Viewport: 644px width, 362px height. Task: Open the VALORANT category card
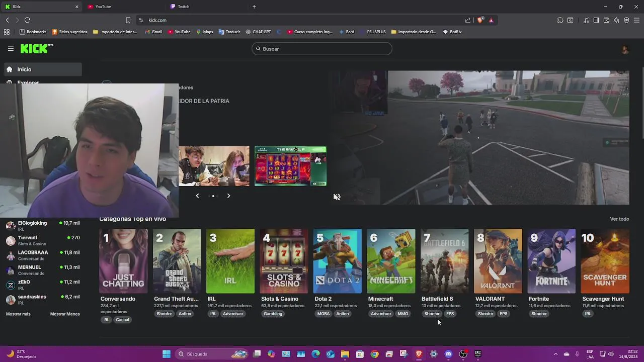pyautogui.click(x=498, y=261)
